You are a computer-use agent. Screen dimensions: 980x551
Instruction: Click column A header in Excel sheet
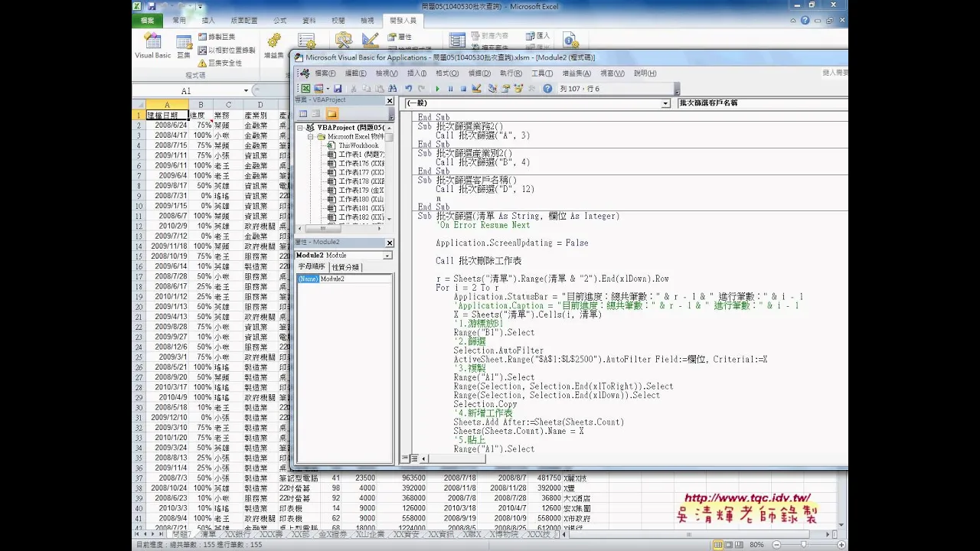click(166, 105)
